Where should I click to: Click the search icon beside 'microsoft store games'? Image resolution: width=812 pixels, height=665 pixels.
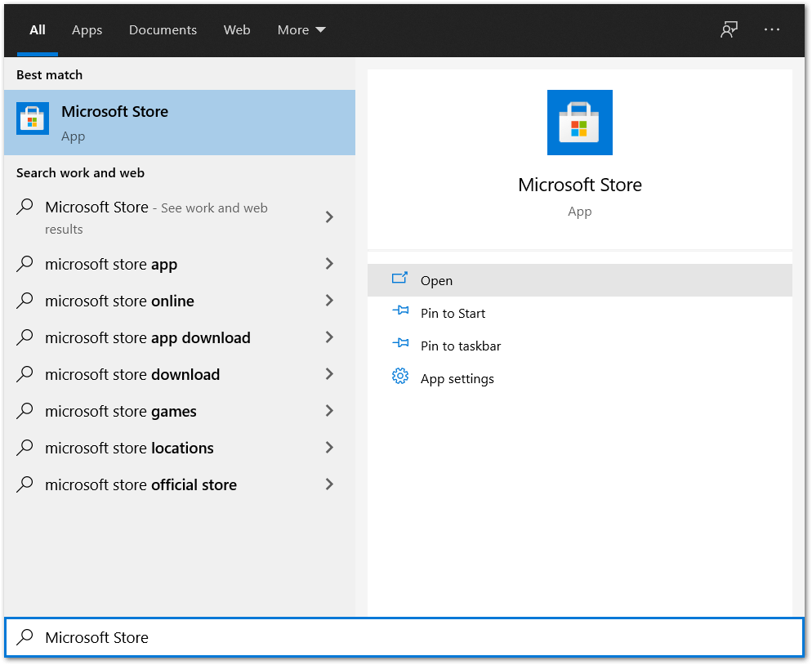coord(25,411)
